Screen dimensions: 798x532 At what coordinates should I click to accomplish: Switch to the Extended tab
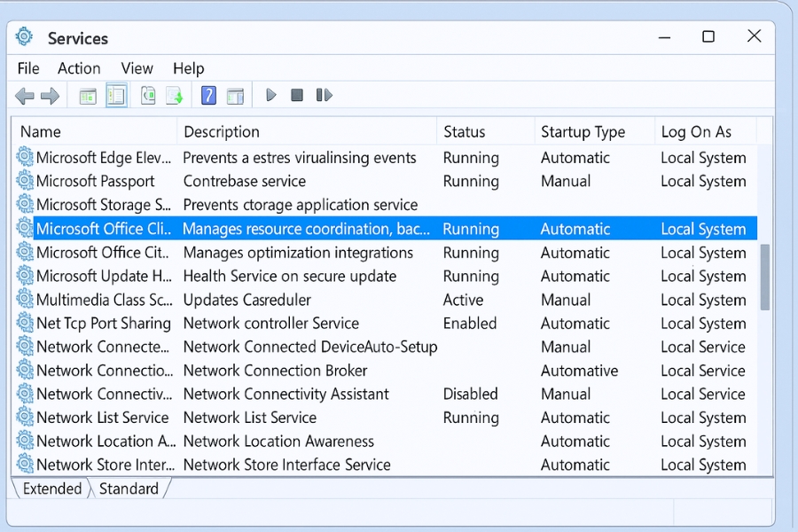point(51,489)
